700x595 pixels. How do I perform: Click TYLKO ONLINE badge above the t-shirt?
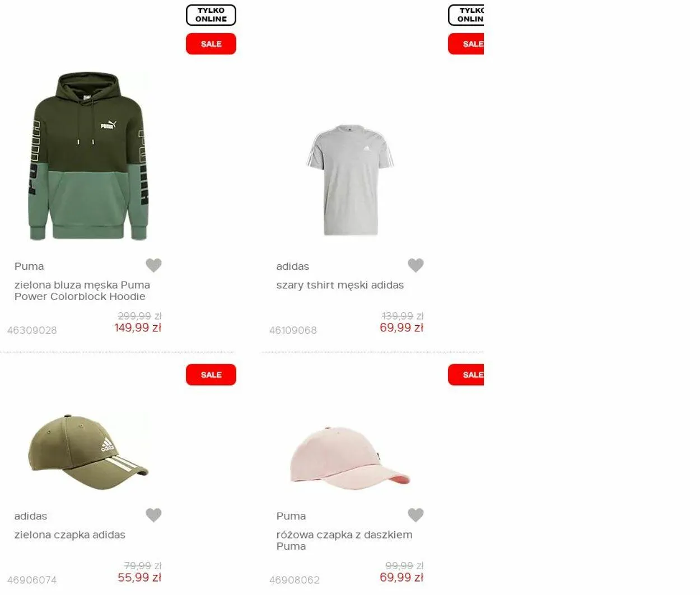[x=466, y=15]
